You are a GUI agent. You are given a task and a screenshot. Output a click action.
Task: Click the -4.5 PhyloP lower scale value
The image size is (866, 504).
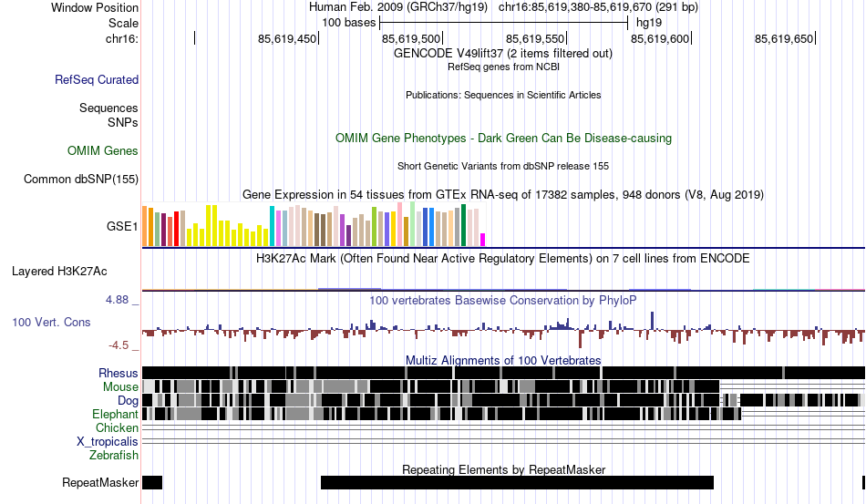point(119,345)
